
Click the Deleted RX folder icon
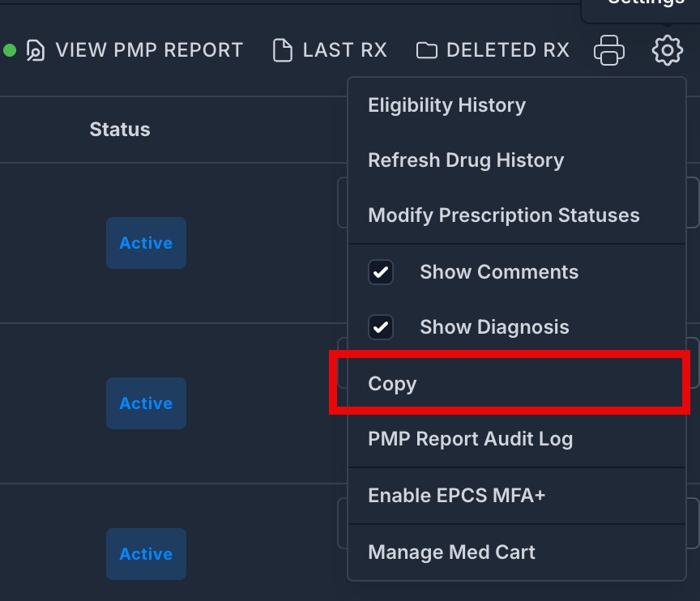pos(427,50)
